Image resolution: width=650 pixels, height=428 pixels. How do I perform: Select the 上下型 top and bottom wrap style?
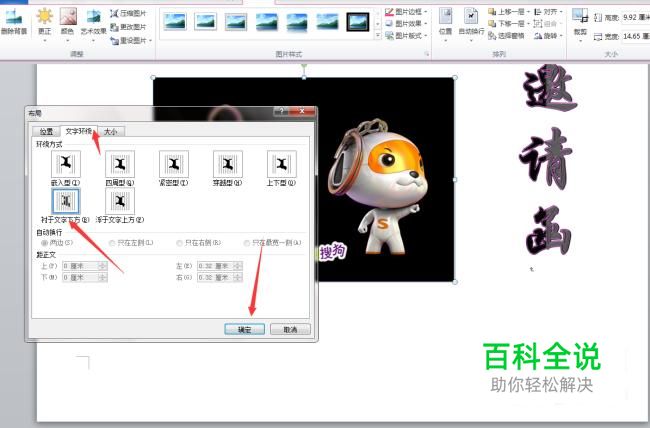282,164
